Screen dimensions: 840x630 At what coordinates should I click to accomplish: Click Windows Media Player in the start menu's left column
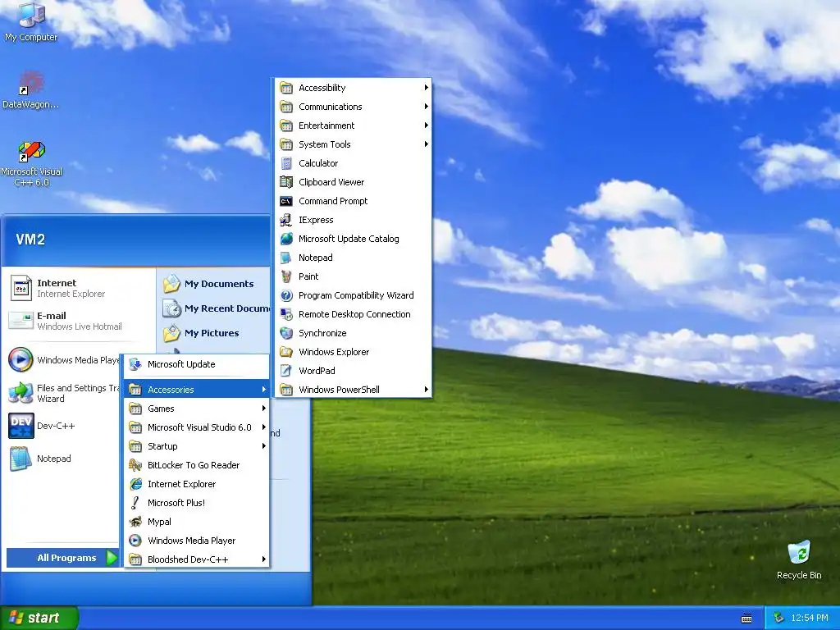[64, 360]
